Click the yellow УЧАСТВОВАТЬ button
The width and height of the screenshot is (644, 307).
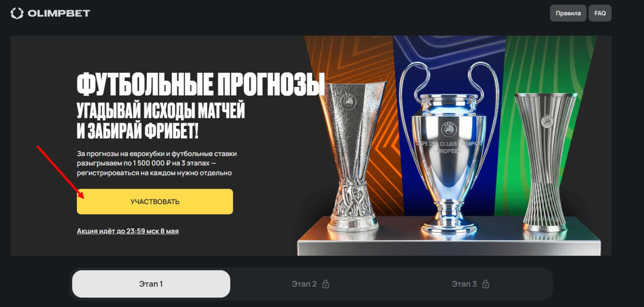pyautogui.click(x=155, y=202)
